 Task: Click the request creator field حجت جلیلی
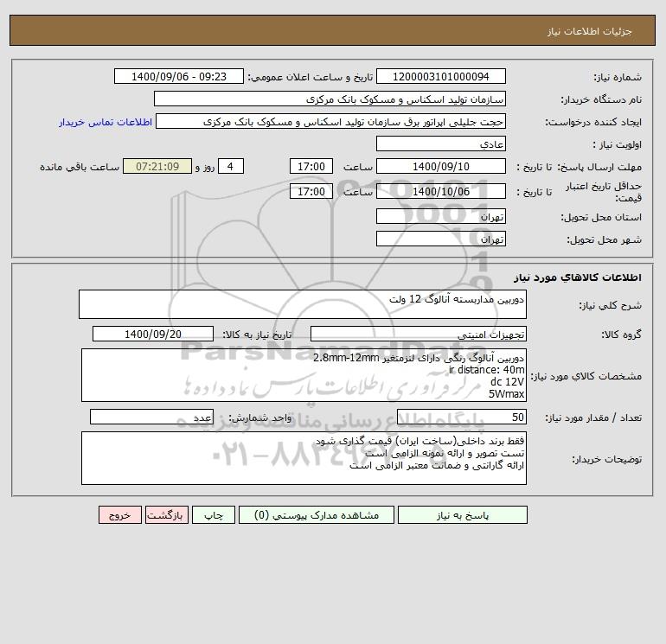point(331,121)
